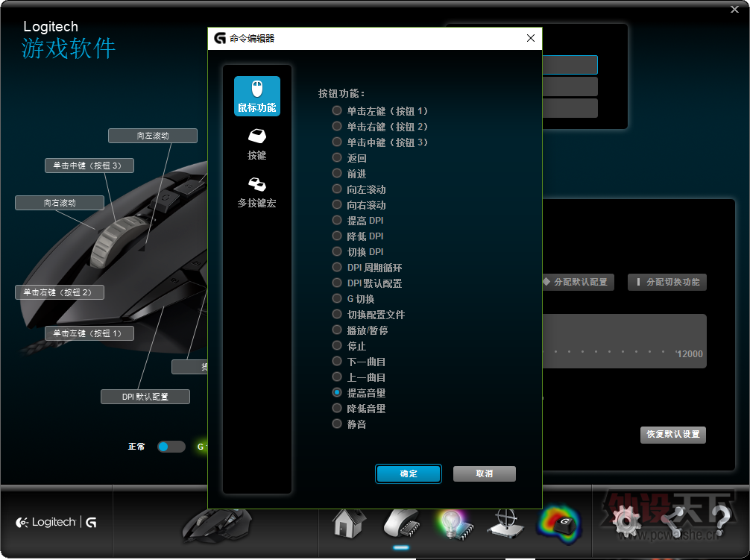Toggle the 正常 / G-shift mode switch

(x=171, y=447)
